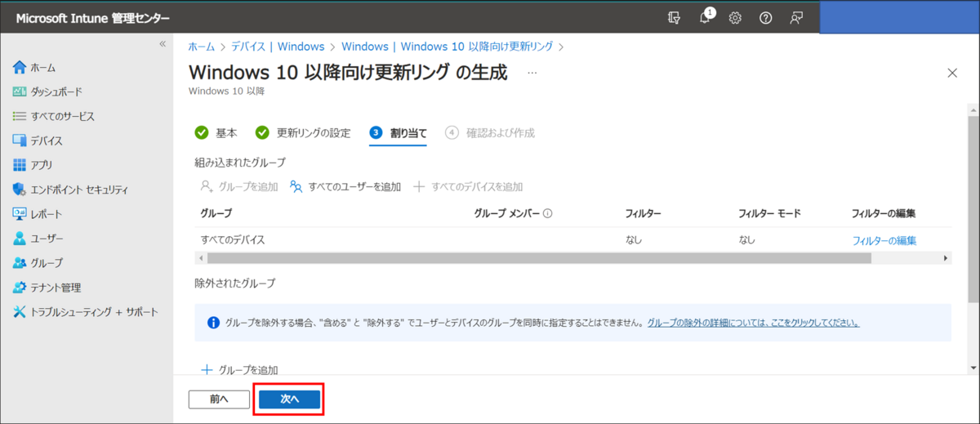The width and height of the screenshot is (980, 424).
Task: Open the Home icon in sidebar
Action: click(20, 67)
